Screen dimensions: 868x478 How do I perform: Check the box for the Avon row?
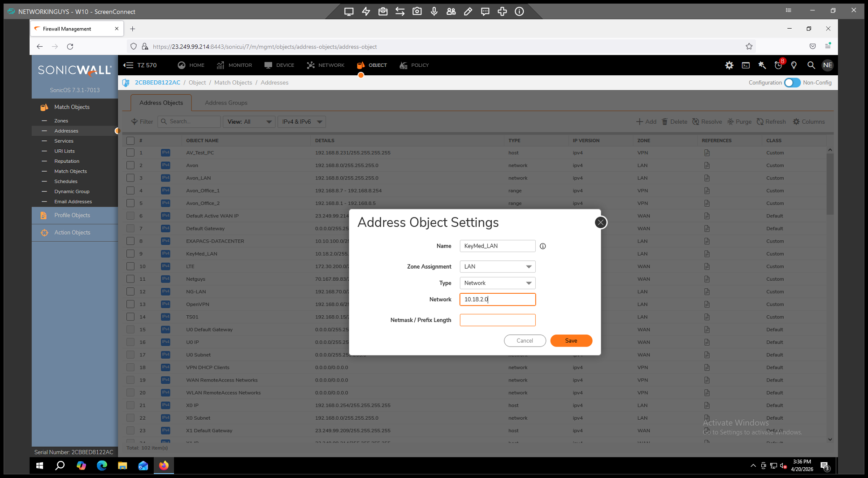pos(130,165)
